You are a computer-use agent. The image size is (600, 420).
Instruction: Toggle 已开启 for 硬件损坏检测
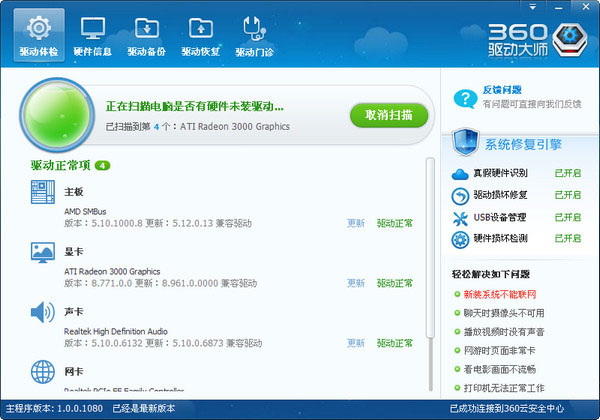point(568,238)
